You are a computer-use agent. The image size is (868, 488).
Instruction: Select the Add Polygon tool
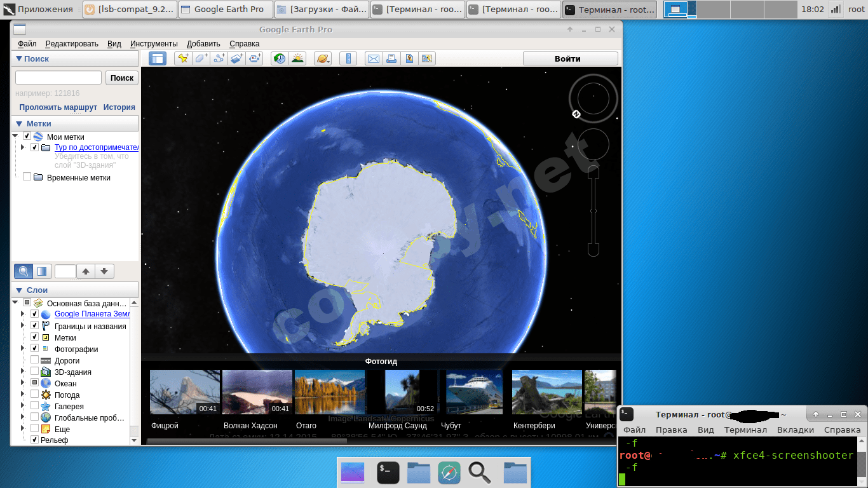point(201,58)
